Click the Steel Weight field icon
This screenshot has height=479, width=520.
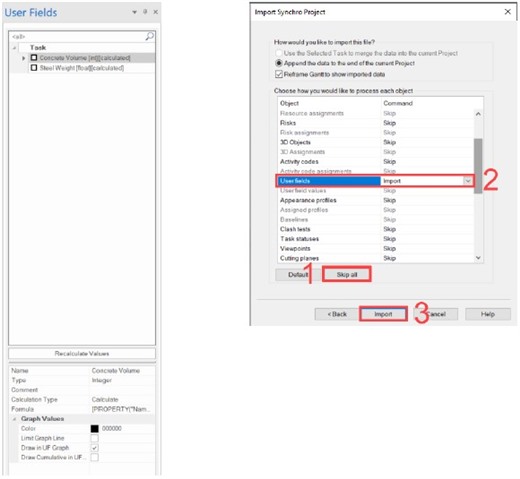tap(34, 68)
